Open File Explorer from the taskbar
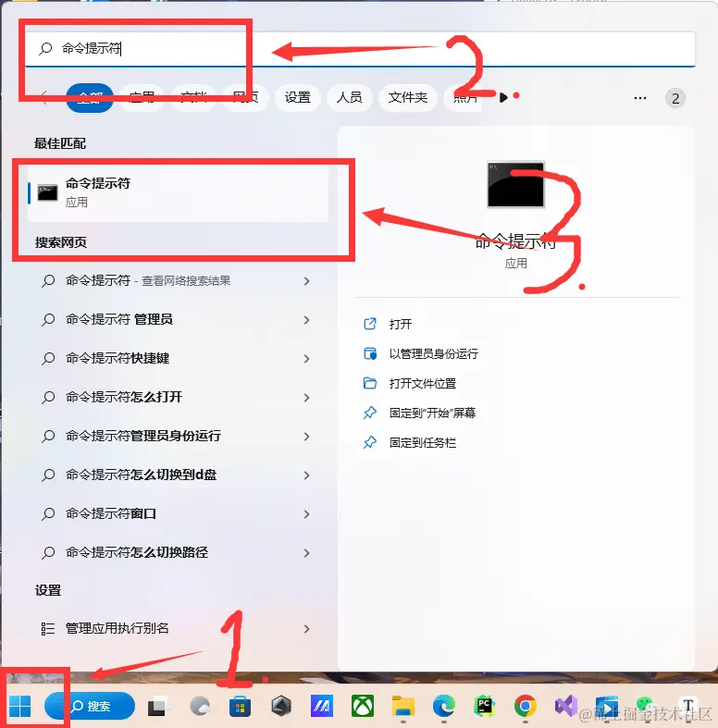The height and width of the screenshot is (728, 718). click(403, 706)
